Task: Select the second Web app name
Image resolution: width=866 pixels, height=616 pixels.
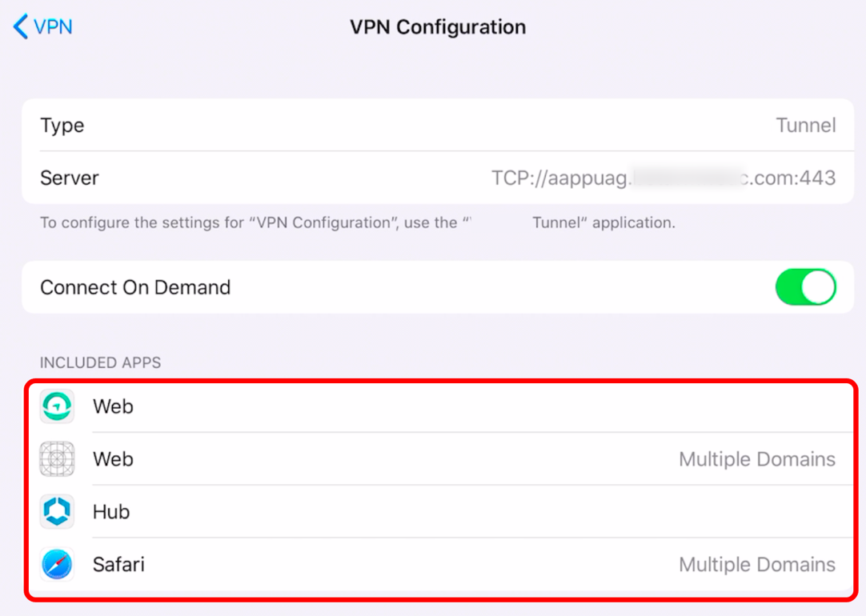Action: tap(113, 459)
